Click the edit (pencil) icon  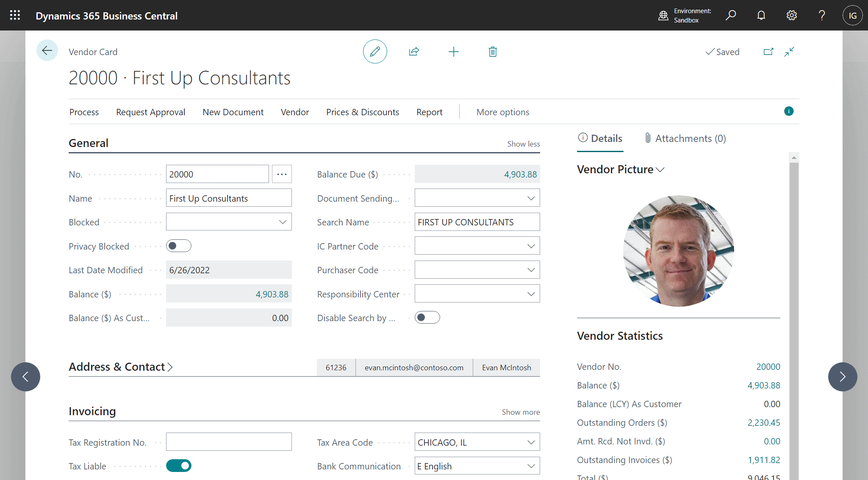pyautogui.click(x=374, y=51)
